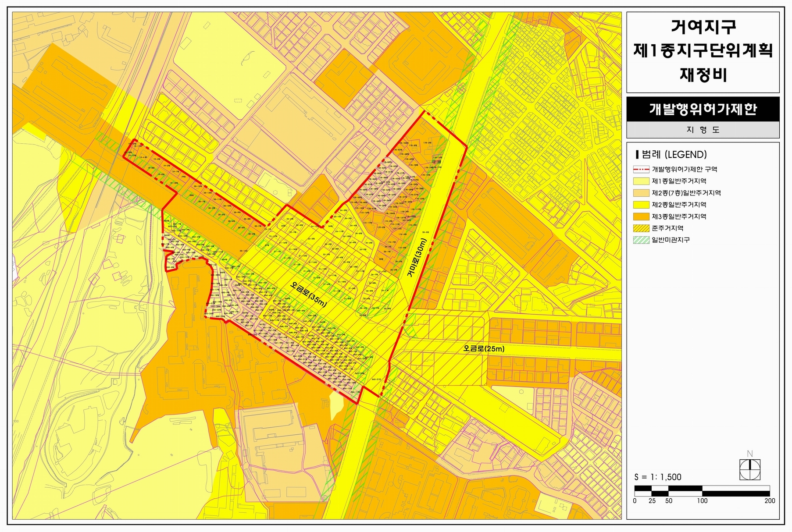
Task: Select the 제3종일반주거지역 orange swatch
Action: [641, 216]
